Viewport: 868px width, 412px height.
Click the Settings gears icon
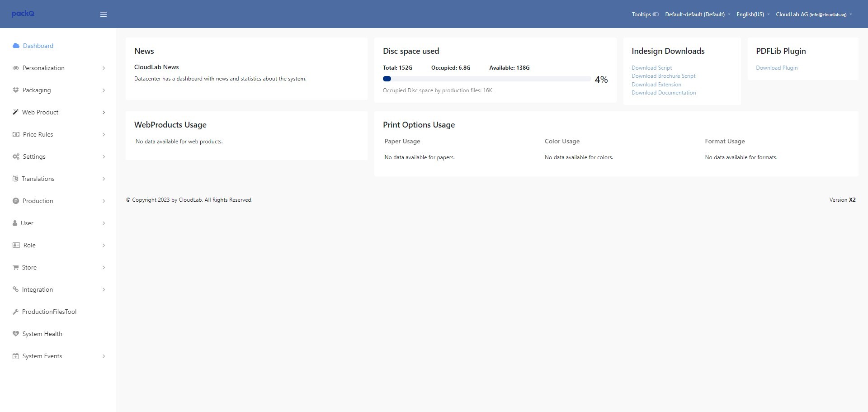[16, 156]
